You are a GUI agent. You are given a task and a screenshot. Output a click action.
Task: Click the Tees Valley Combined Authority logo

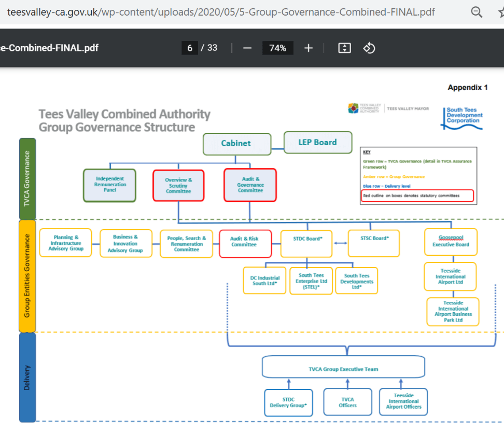pos(364,108)
